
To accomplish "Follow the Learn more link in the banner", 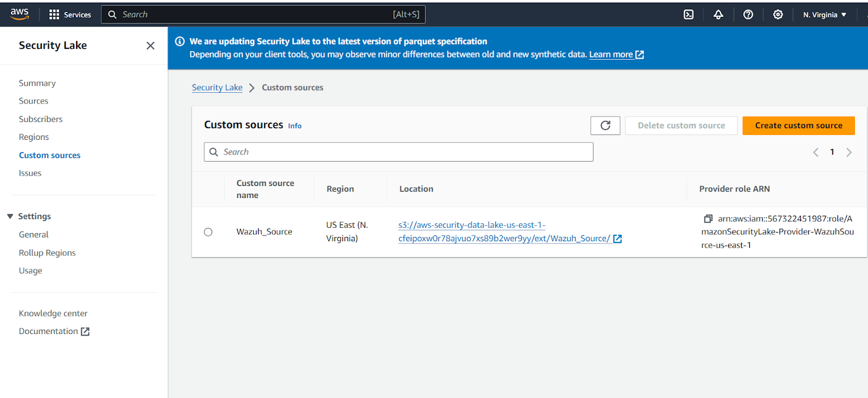I will (611, 55).
